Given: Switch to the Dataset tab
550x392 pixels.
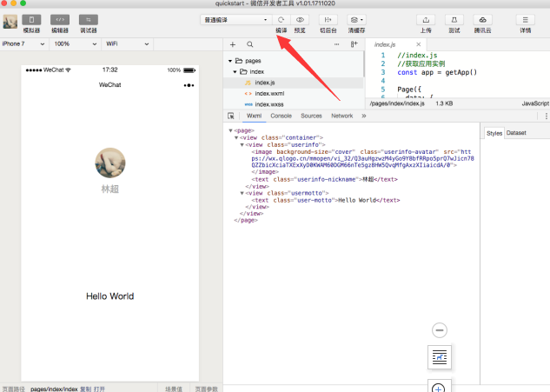Looking at the screenshot, I should coord(516,133).
